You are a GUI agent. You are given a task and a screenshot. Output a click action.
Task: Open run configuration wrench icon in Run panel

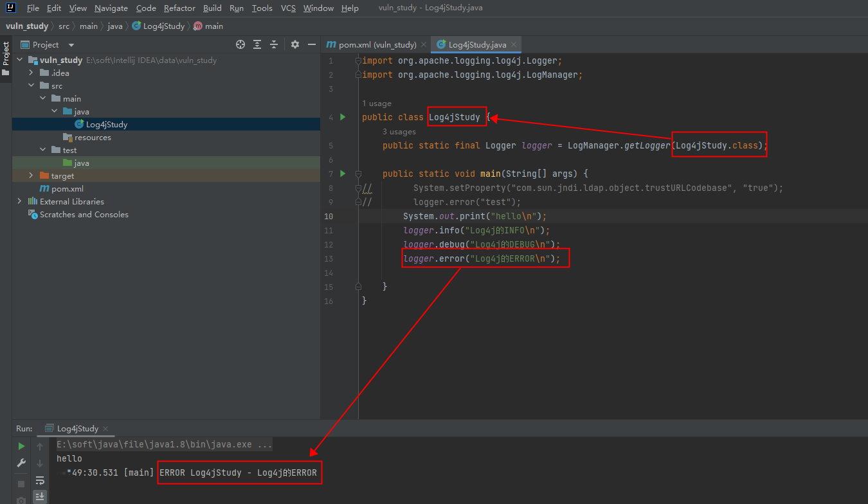click(x=21, y=463)
